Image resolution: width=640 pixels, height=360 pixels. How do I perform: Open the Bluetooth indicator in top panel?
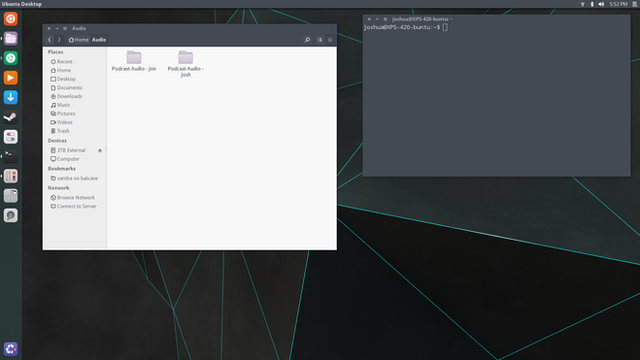[592, 4]
